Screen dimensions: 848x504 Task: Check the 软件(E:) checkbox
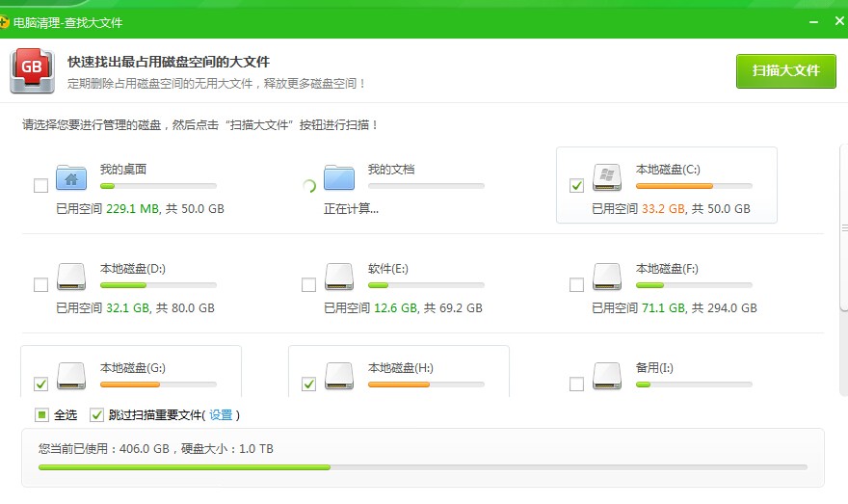(x=308, y=284)
